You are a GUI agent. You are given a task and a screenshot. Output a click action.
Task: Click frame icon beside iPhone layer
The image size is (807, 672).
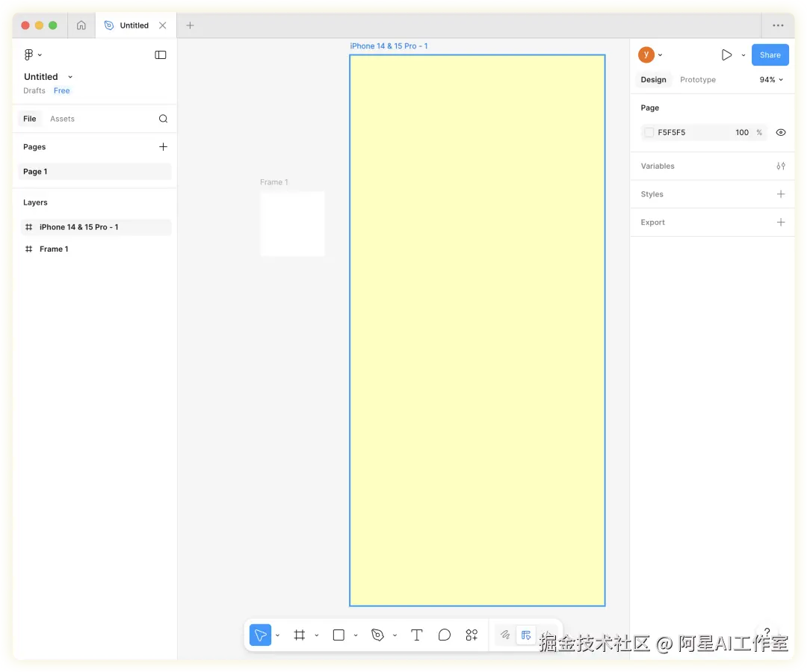tap(29, 227)
